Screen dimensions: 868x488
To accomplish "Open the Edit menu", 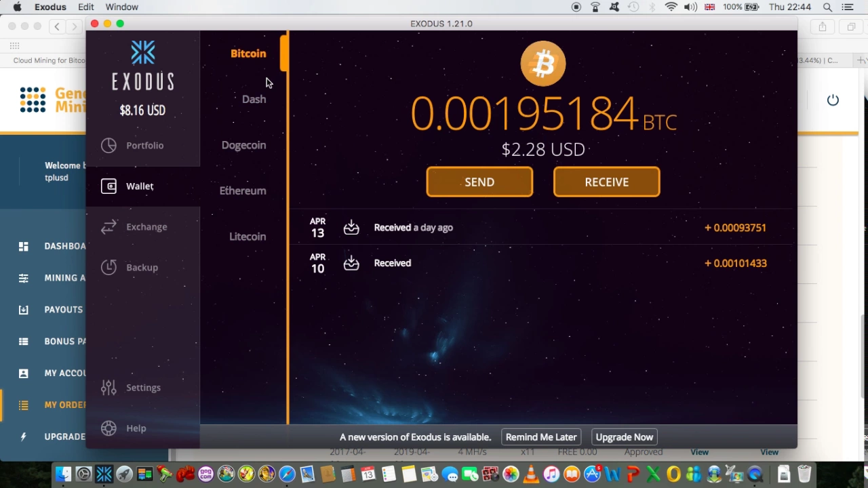I will [85, 7].
